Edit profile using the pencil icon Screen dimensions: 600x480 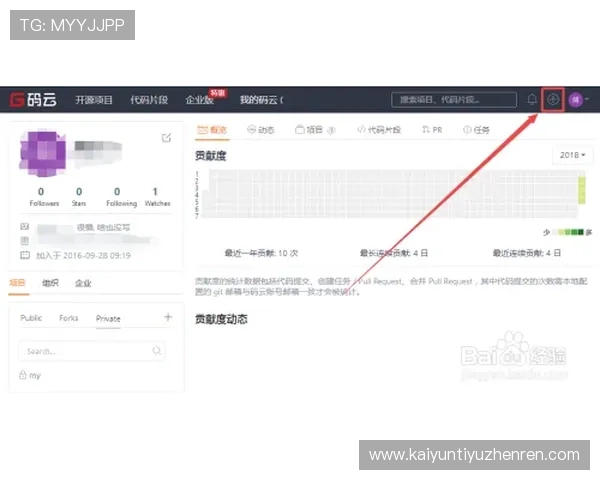click(166, 138)
